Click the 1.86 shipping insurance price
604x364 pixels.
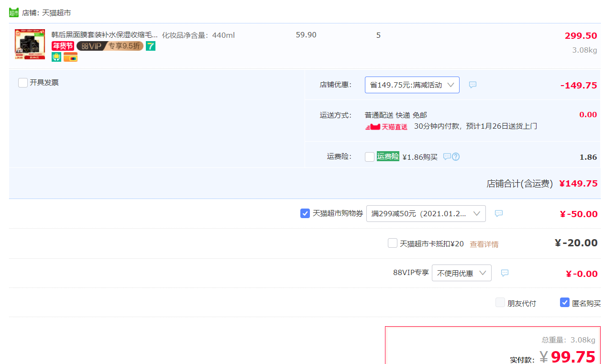[x=588, y=157]
